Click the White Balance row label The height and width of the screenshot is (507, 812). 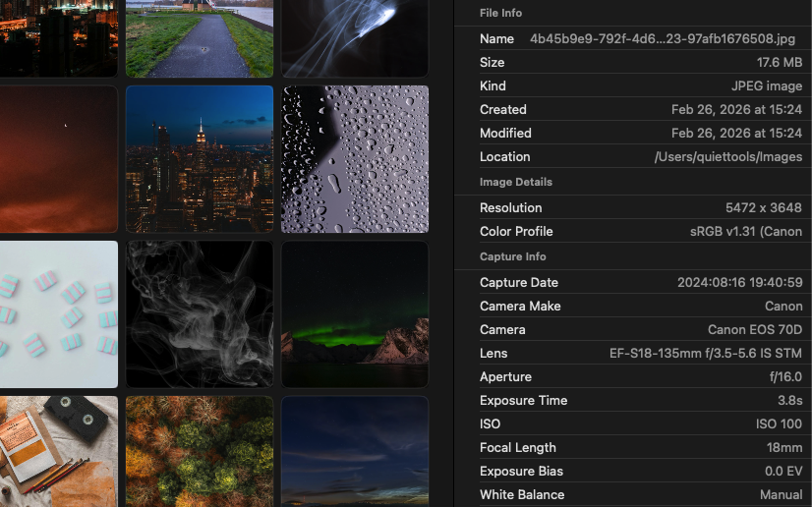[x=522, y=495]
